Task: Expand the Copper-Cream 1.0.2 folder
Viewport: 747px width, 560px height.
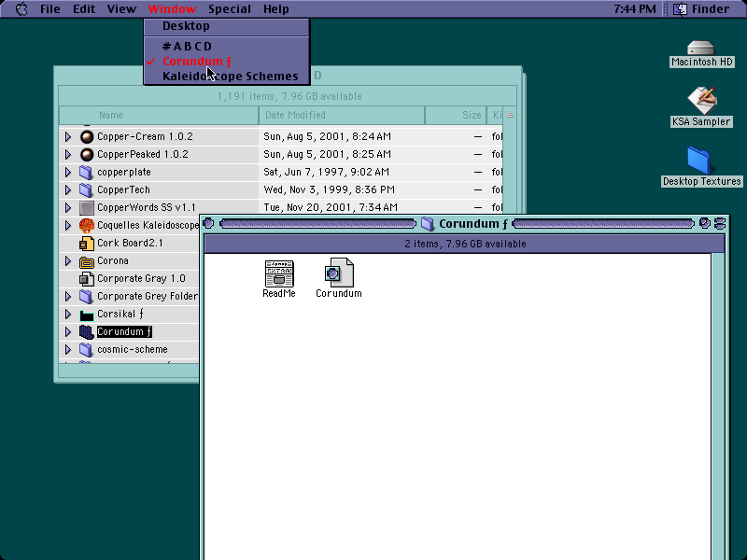Action: coord(68,136)
